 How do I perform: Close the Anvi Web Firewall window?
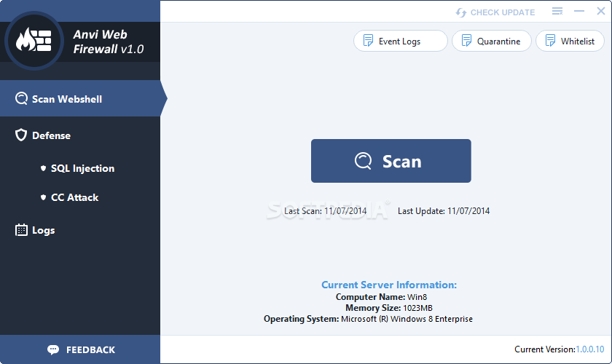tap(601, 12)
